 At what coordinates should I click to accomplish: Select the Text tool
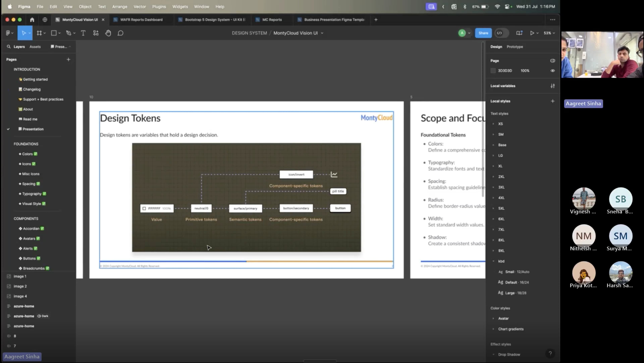click(83, 33)
